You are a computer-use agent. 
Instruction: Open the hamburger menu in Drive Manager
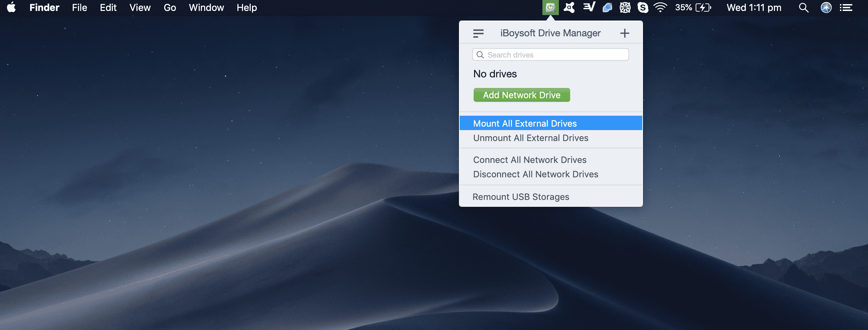coord(478,33)
